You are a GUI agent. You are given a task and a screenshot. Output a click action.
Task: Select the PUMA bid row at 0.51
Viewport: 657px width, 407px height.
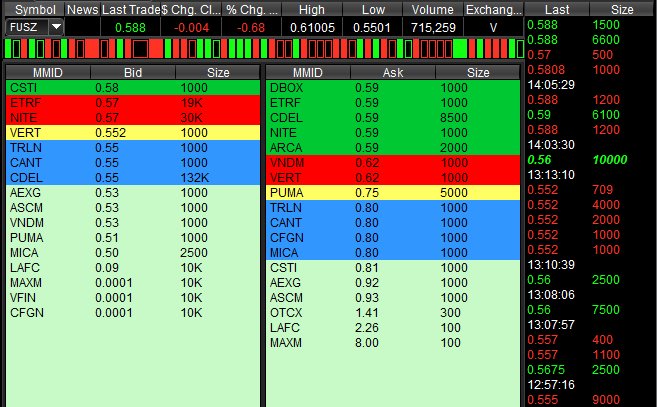click(x=133, y=238)
